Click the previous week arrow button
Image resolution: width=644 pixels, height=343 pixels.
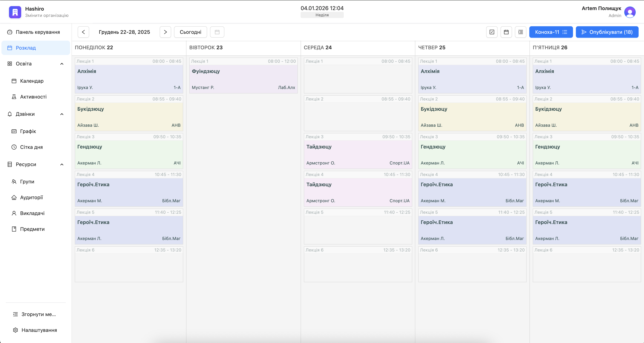83,32
